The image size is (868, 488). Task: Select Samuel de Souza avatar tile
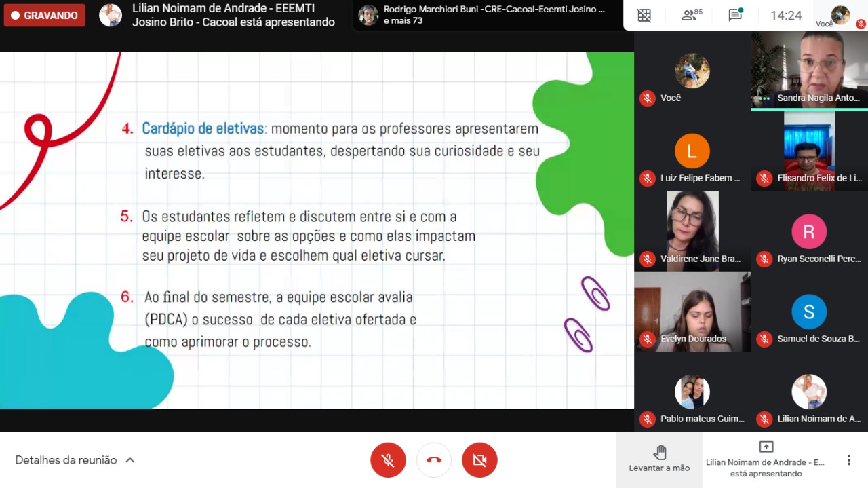pos(809,312)
